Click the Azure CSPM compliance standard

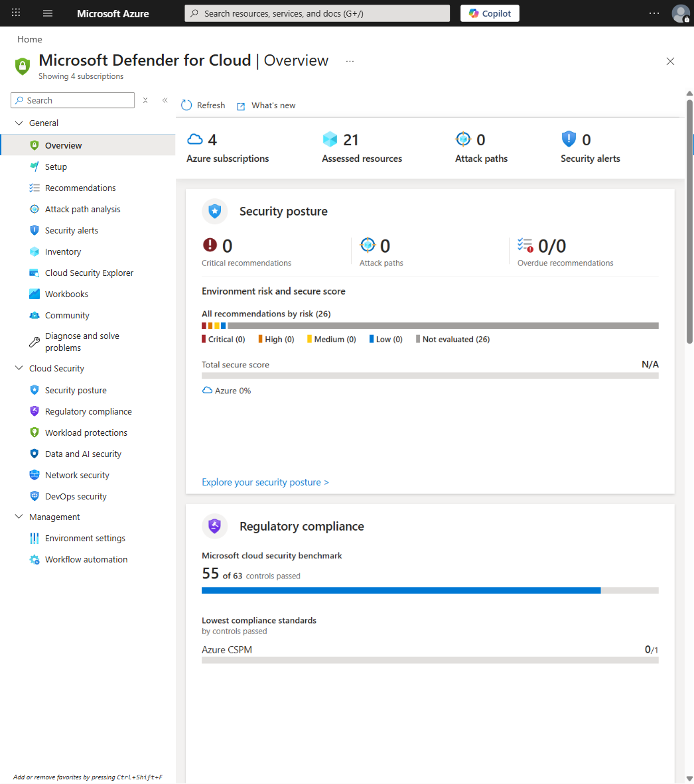click(226, 649)
